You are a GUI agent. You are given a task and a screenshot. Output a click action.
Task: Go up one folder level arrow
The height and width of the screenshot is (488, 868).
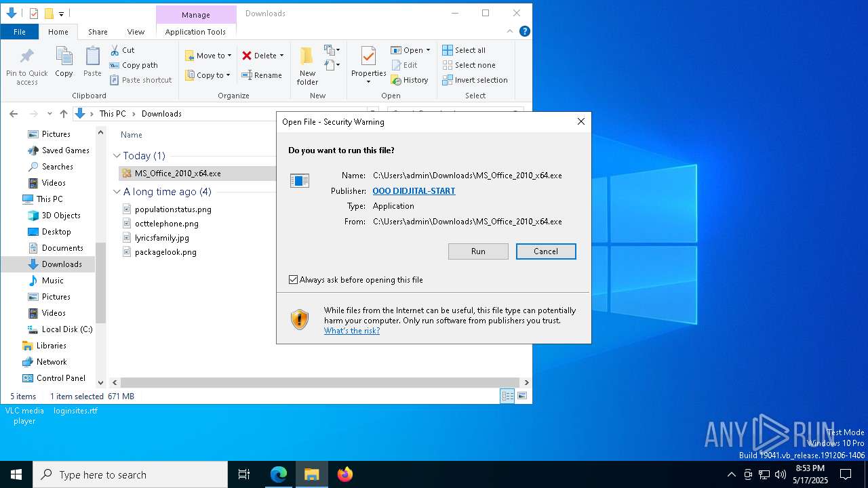[x=64, y=114]
